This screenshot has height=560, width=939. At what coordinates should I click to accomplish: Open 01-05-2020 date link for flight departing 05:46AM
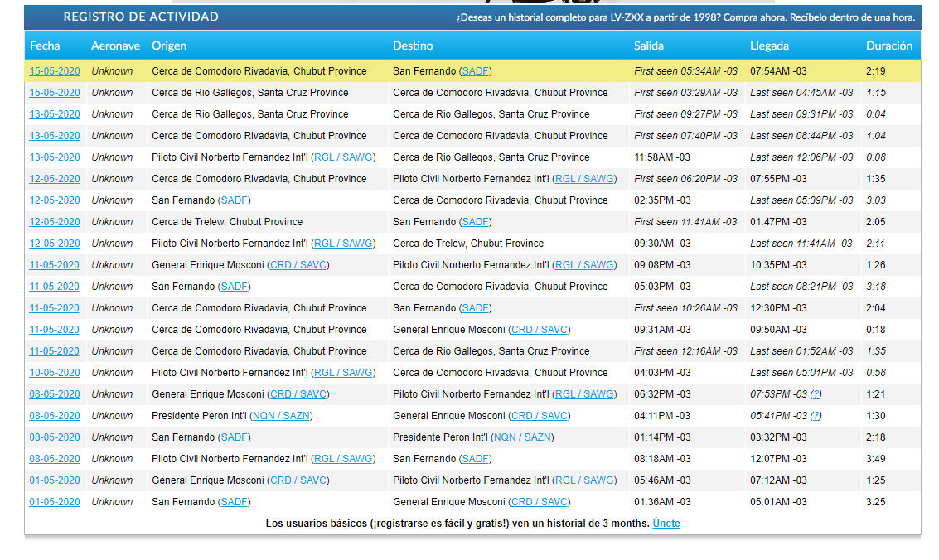(x=55, y=480)
